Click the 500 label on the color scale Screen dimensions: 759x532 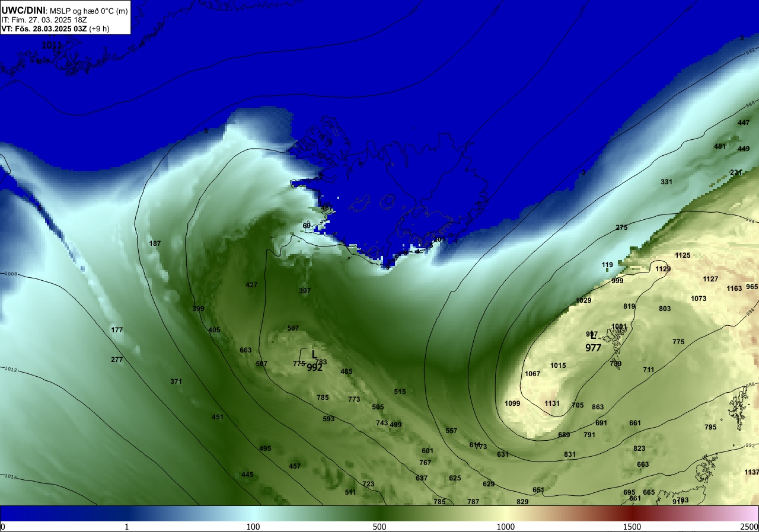(379, 527)
